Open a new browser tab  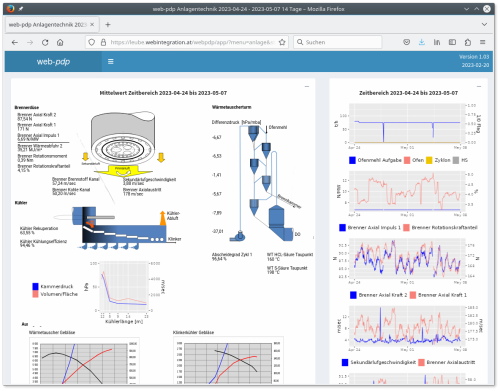tap(108, 25)
